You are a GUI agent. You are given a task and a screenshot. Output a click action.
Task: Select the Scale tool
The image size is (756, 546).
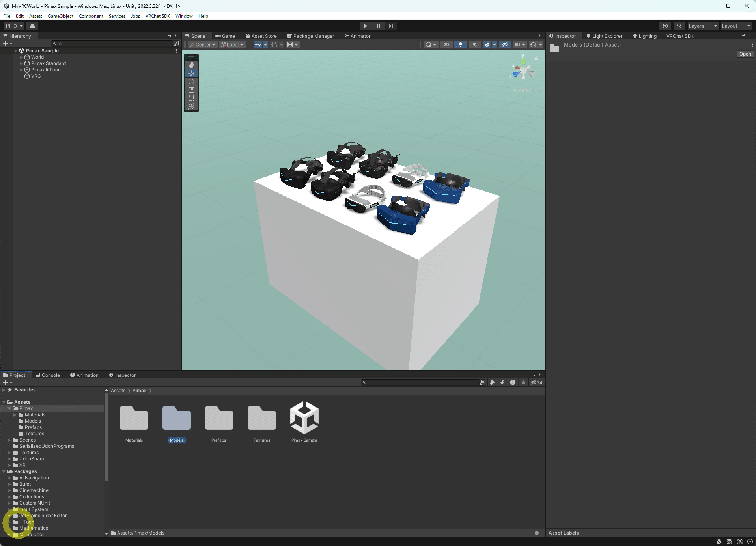point(191,90)
